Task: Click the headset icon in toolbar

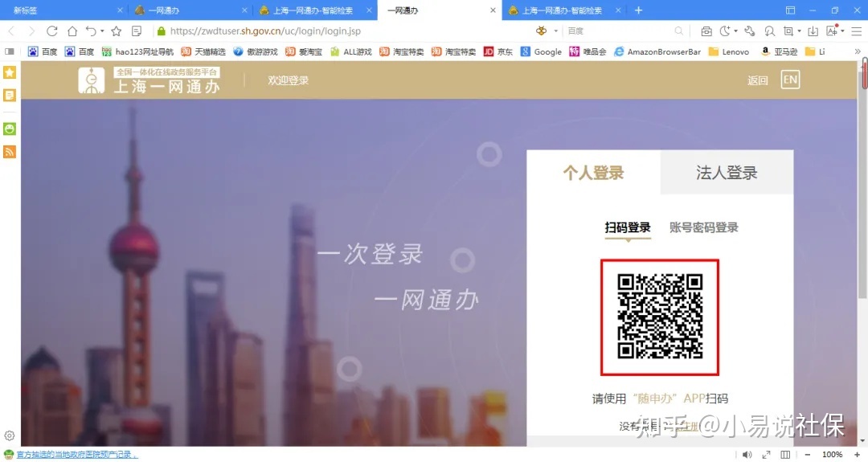Action: pos(769,31)
